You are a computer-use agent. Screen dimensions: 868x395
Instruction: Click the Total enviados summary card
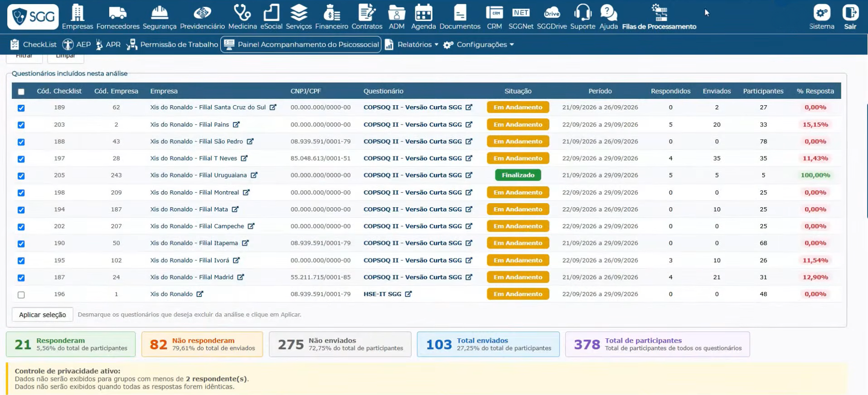click(488, 344)
